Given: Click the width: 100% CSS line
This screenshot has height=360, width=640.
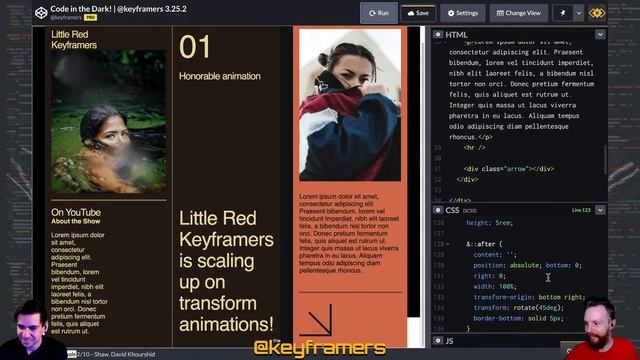Looking at the screenshot, I should [x=495, y=287].
